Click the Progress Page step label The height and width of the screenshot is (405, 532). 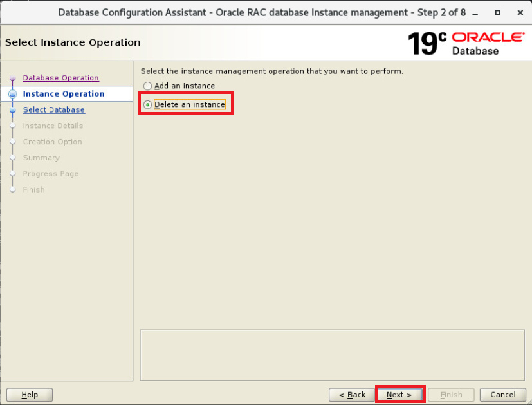point(51,173)
